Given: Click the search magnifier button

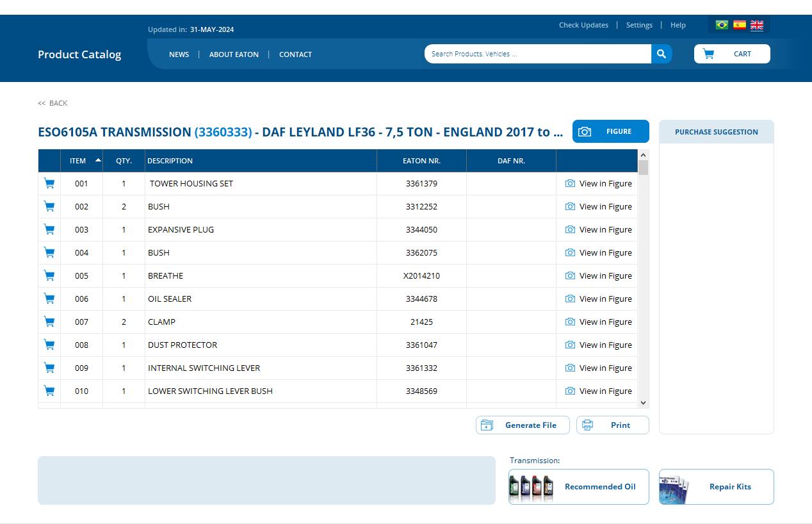Looking at the screenshot, I should [662, 54].
